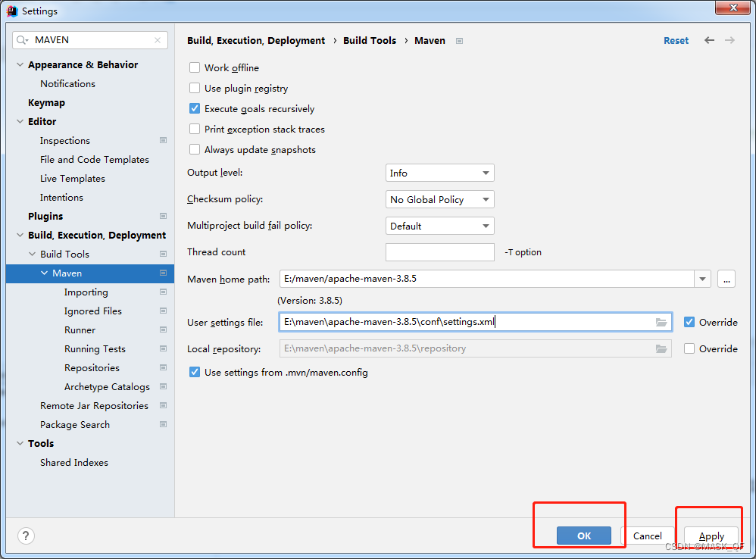Click the small panel icon next to Inspections
Screen dimensions: 756x559
(x=163, y=140)
